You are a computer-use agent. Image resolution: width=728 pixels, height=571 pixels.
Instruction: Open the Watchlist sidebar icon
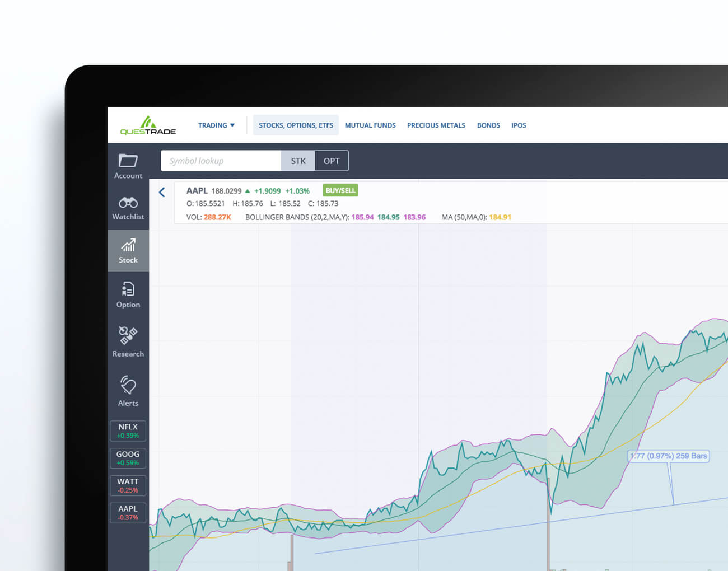point(128,207)
